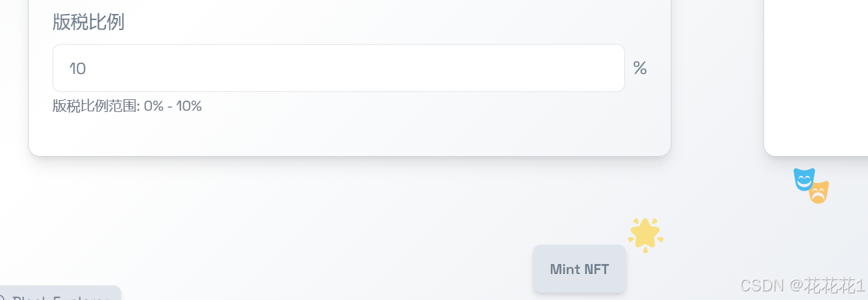This screenshot has width=868, height=300.
Task: Click the % suffix beside the input
Action: [x=640, y=68]
